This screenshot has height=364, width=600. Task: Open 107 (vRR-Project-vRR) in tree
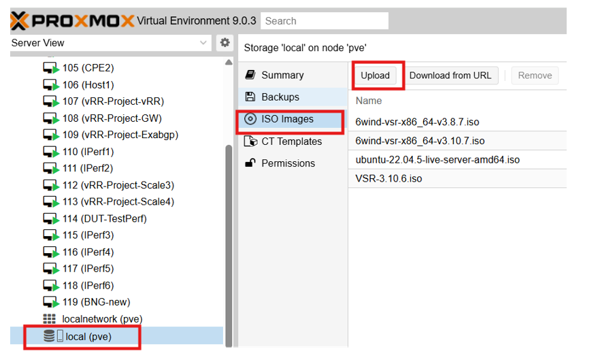[113, 101]
